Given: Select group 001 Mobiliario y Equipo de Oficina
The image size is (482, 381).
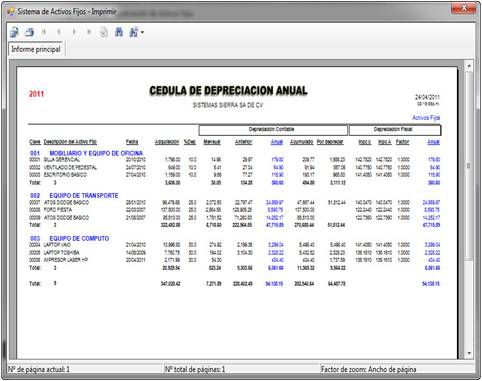Looking at the screenshot, I should coord(86,153).
